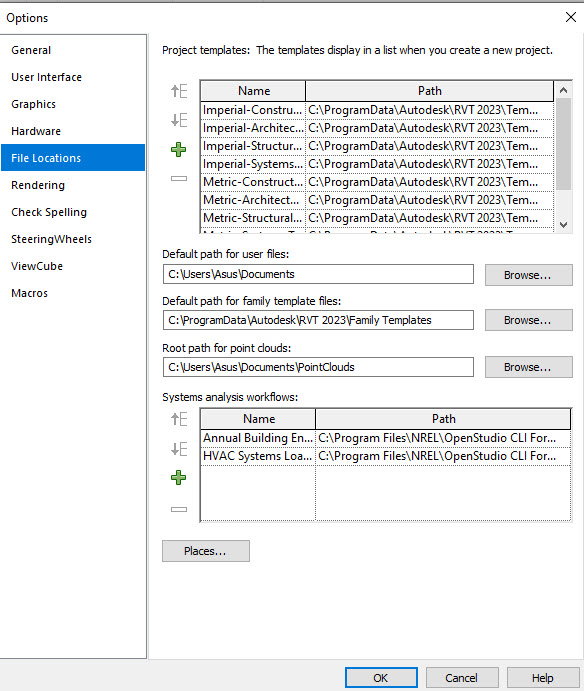The width and height of the screenshot is (584, 691).
Task: Click the default user files path field
Action: click(x=318, y=274)
